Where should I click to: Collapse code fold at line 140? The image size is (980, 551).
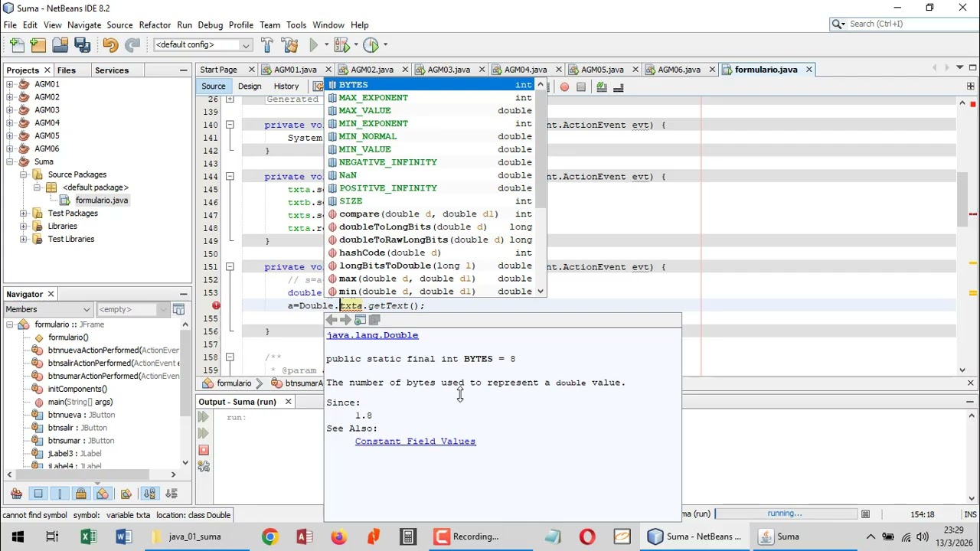click(230, 125)
